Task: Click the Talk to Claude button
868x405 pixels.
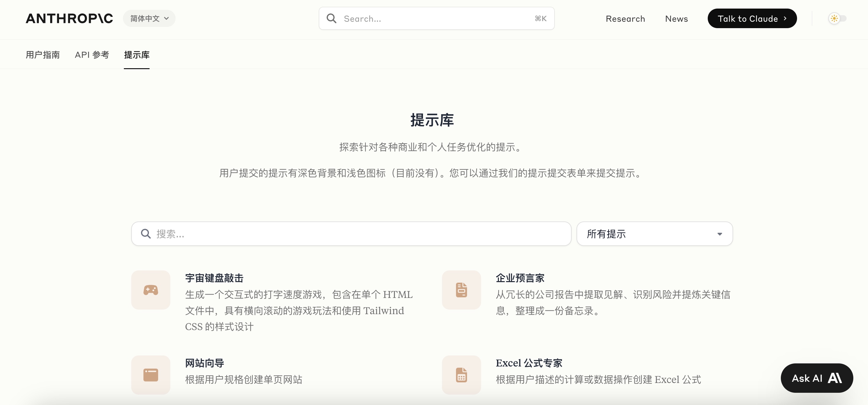Action: coord(752,19)
